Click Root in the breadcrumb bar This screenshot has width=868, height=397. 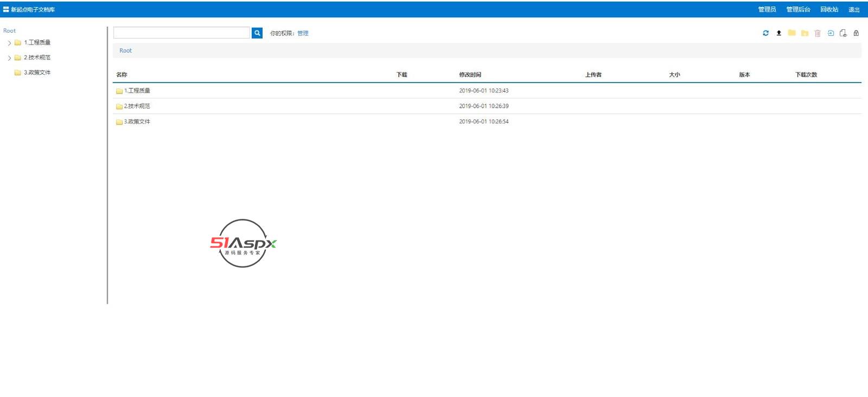point(125,51)
